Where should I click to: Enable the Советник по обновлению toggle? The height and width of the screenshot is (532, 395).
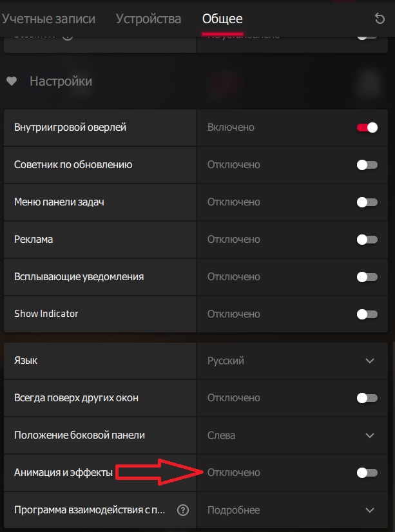[367, 165]
